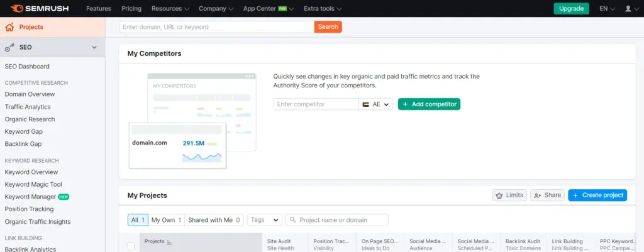Open the Tags filter dropdown
The height and width of the screenshot is (252, 644).
(x=265, y=220)
